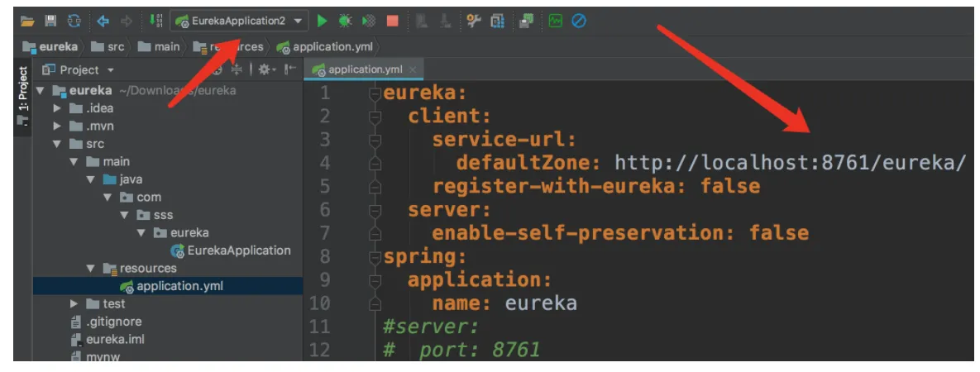980x372 pixels.
Task: Collapse the src folder
Action: click(58, 144)
